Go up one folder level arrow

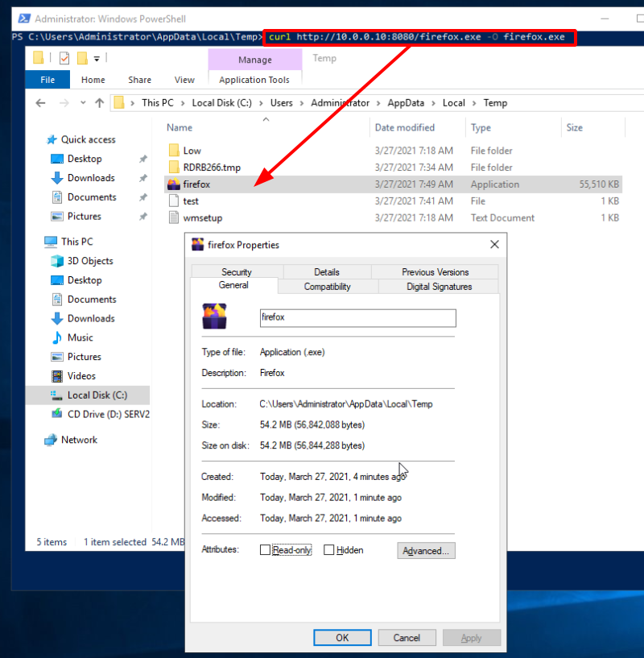[x=100, y=103]
